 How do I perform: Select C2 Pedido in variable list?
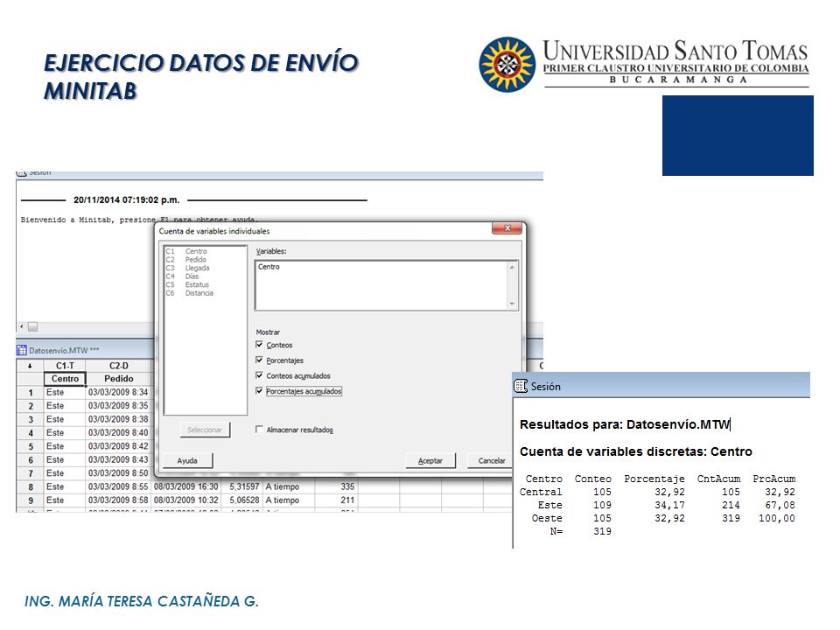point(186,259)
